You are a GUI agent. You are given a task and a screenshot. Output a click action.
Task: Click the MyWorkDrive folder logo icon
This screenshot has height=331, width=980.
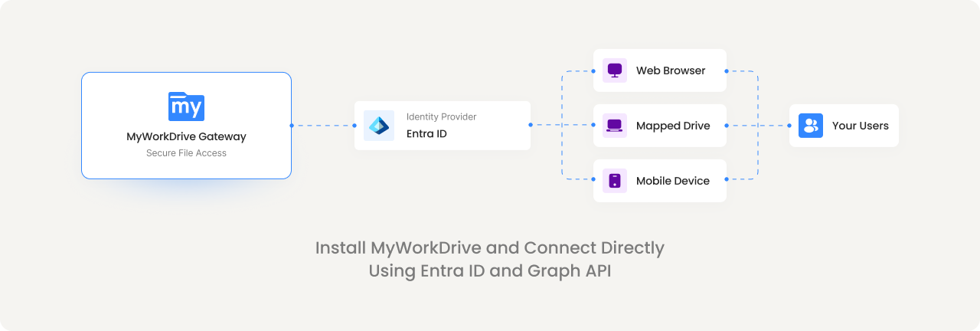click(186, 107)
